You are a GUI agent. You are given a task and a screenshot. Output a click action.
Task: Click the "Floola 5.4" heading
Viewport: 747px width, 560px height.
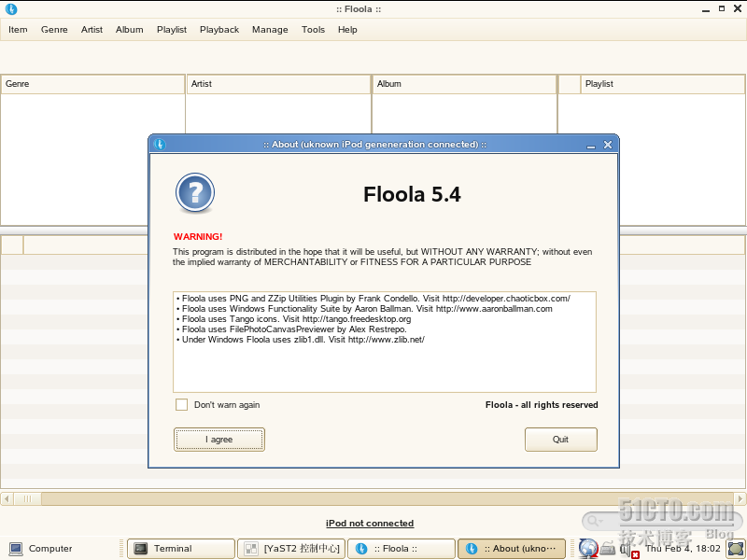coord(412,194)
